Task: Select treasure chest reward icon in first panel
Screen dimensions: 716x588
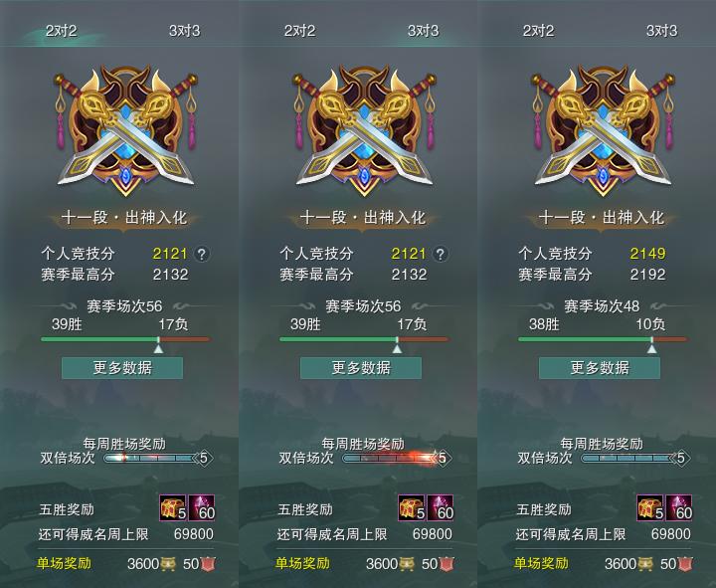Action: tap(173, 507)
